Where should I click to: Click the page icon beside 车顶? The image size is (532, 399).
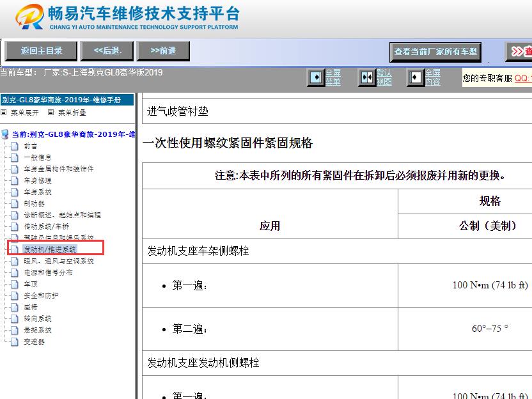(15, 284)
